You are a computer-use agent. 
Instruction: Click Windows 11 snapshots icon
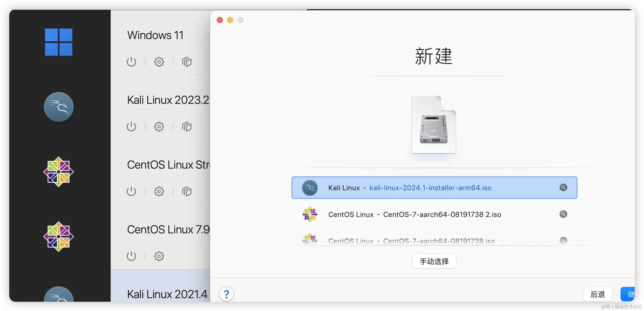pos(187,62)
